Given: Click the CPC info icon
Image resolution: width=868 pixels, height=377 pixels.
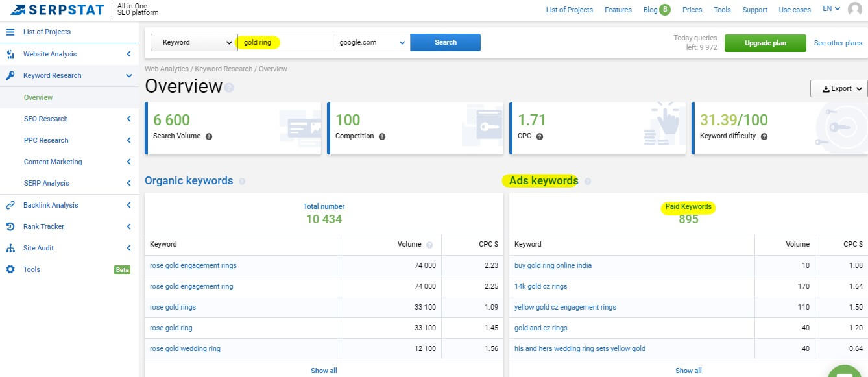Looking at the screenshot, I should coord(540,136).
